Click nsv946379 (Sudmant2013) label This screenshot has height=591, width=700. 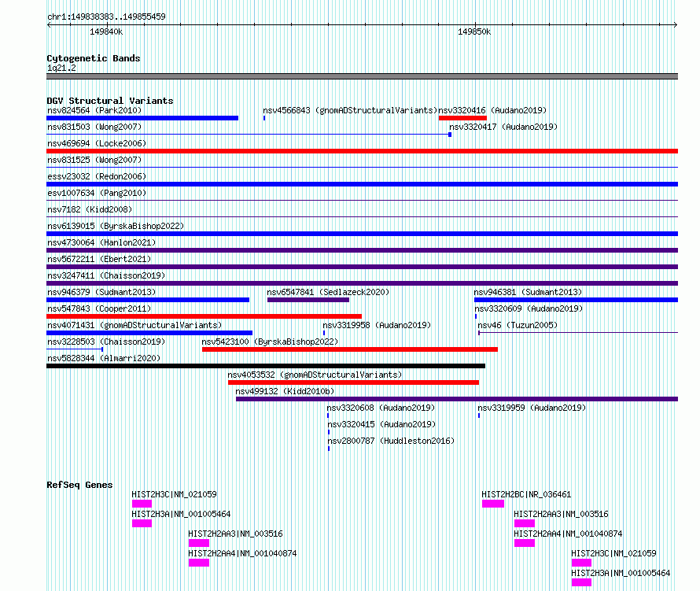[101, 292]
